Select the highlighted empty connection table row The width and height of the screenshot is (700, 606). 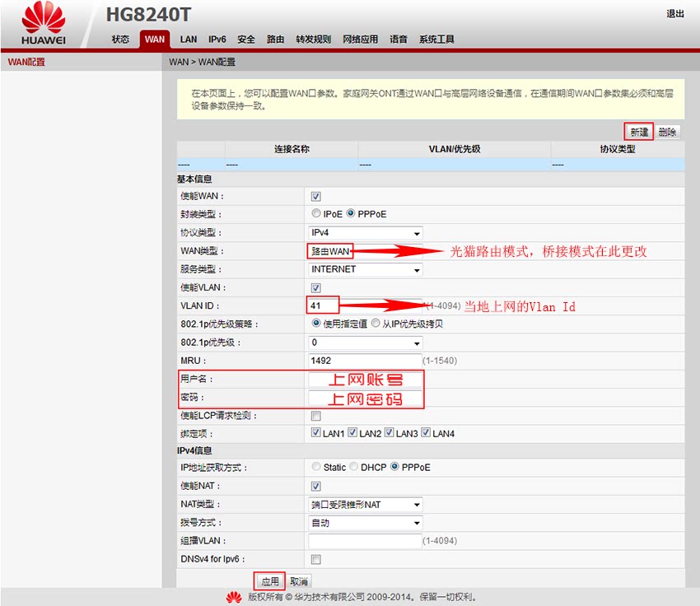coord(431,164)
